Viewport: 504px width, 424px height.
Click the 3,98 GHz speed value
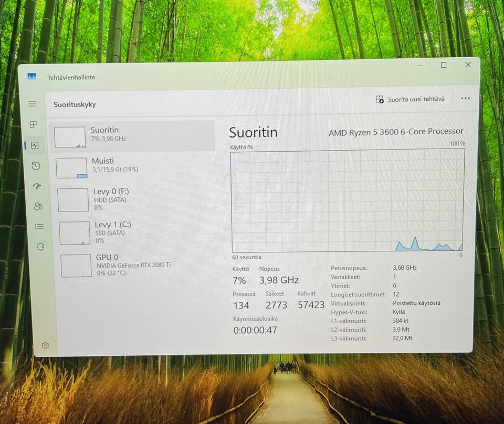279,280
